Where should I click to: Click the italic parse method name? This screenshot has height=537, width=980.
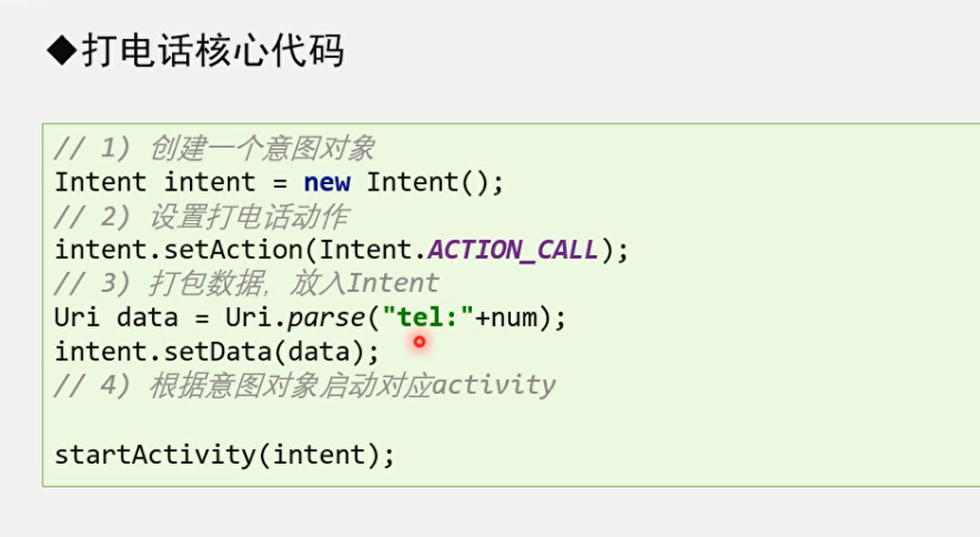coord(327,319)
